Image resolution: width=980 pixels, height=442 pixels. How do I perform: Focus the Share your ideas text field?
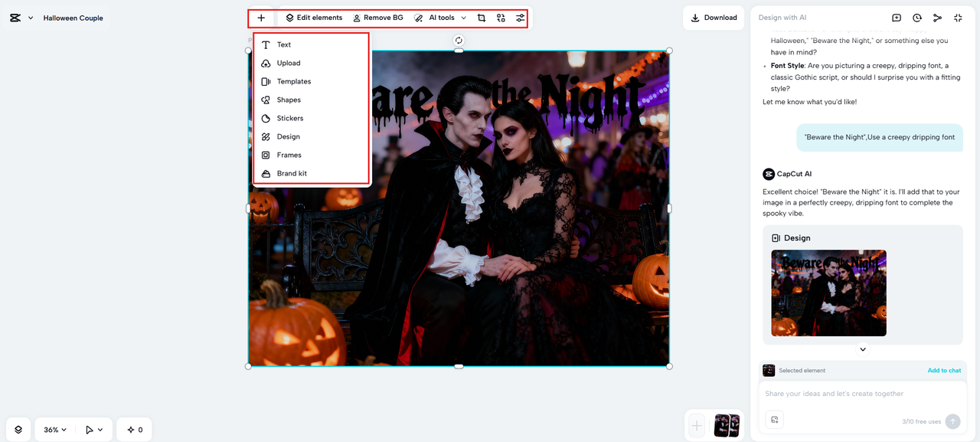(x=862, y=394)
